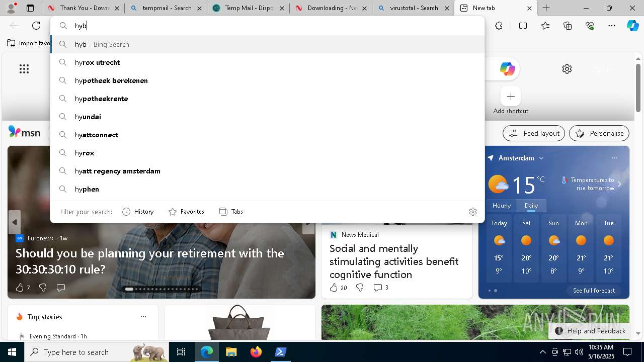Open the 3 comments on News Medical article
The image size is (644, 362).
381,288
